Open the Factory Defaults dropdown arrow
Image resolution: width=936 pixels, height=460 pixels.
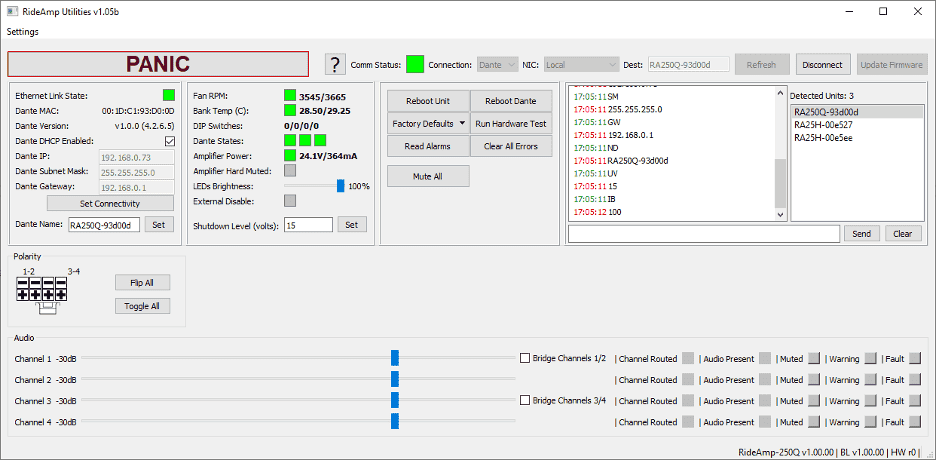coord(461,124)
